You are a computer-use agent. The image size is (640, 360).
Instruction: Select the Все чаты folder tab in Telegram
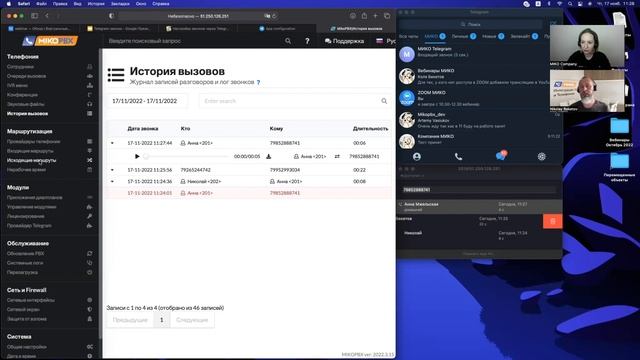pyautogui.click(x=409, y=36)
